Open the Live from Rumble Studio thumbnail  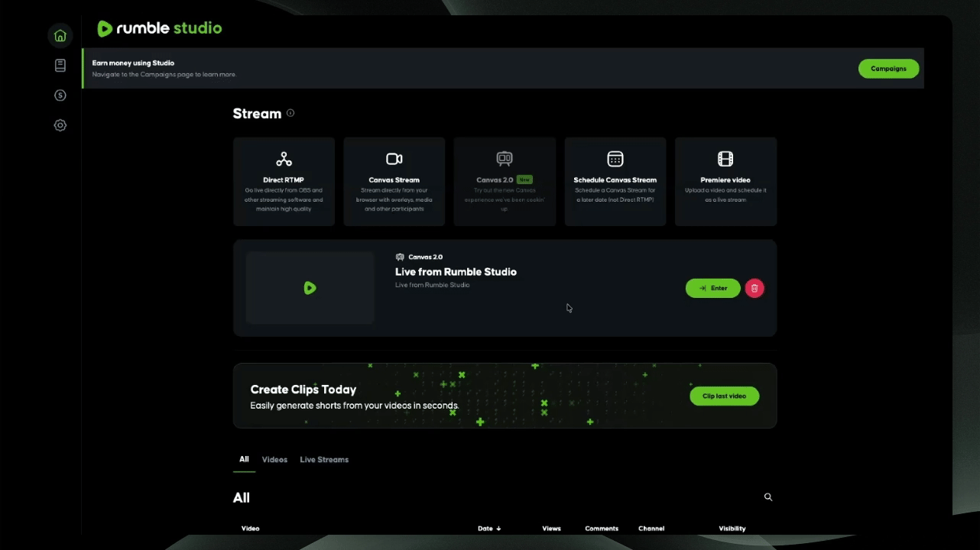pyautogui.click(x=310, y=288)
